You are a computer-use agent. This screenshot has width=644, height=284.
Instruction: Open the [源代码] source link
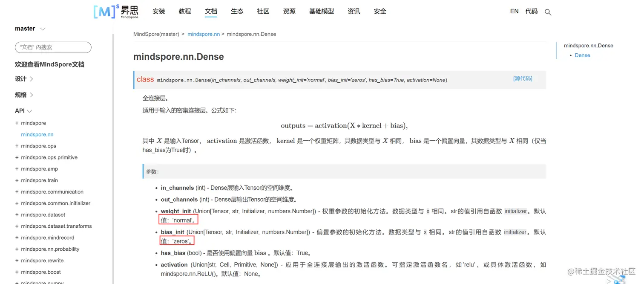[x=523, y=78]
